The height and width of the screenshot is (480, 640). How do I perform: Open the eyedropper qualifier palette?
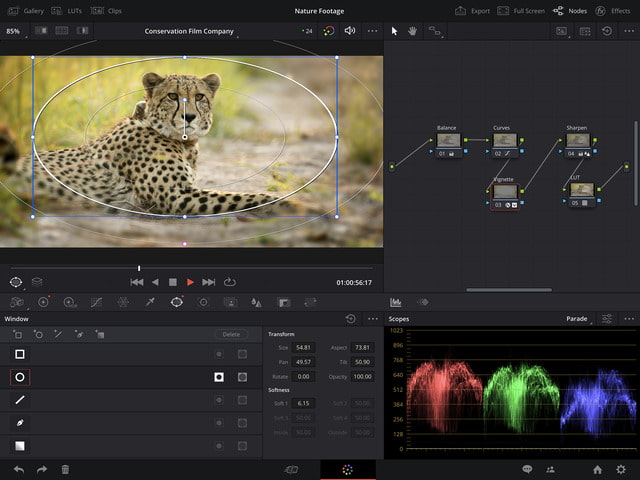[150, 301]
